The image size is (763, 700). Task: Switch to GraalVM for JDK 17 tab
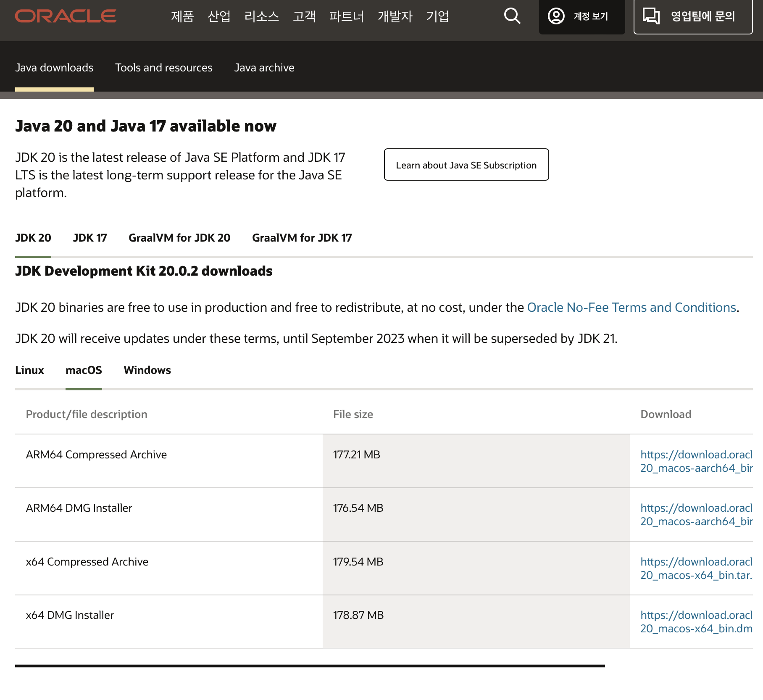302,238
